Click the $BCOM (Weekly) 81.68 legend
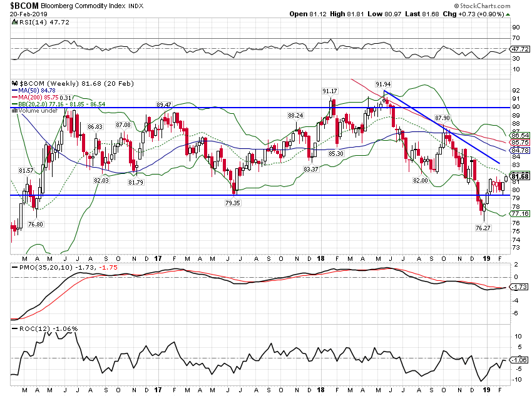The image size is (532, 396). [x=77, y=83]
